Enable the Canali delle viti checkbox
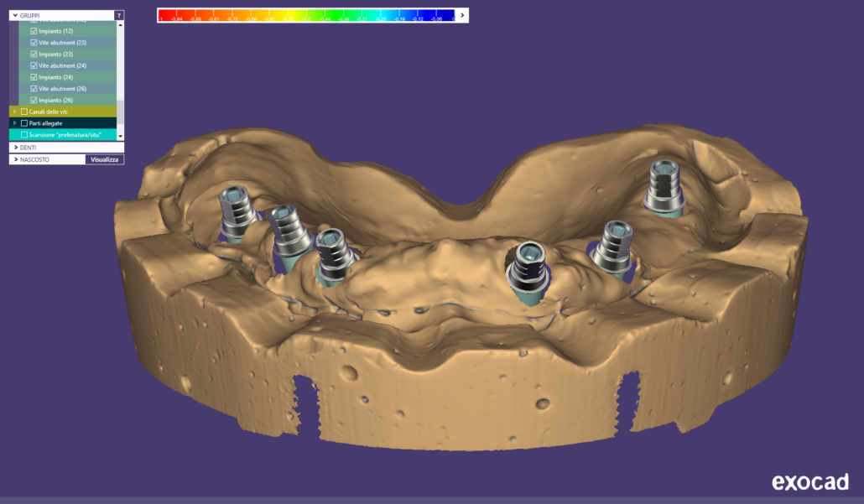Screen dimensions: 864x504 tap(25, 112)
